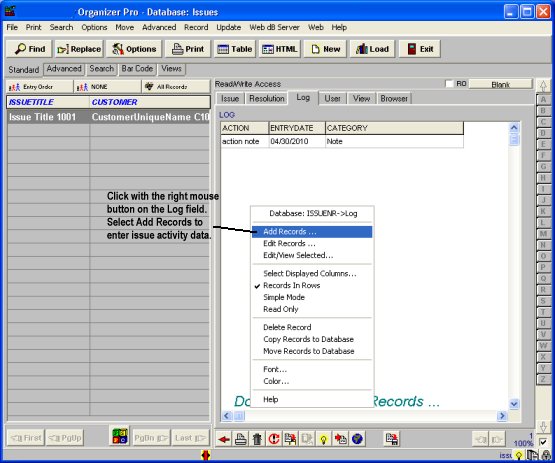
Task: Open the All Records filter selector
Action: (176, 87)
